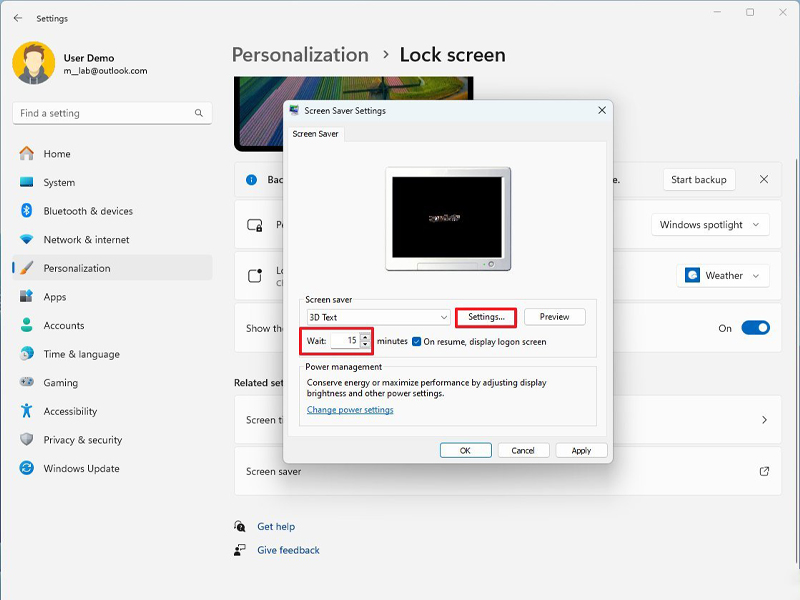Viewport: 800px width, 600px height.
Task: Expand the Screen timeout row chevron
Action: click(764, 420)
